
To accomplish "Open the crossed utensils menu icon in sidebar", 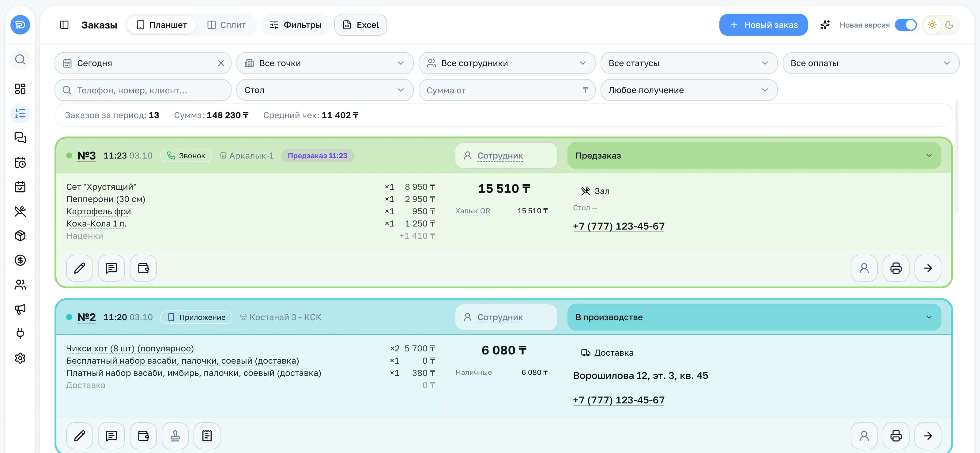I will pyautogui.click(x=20, y=211).
